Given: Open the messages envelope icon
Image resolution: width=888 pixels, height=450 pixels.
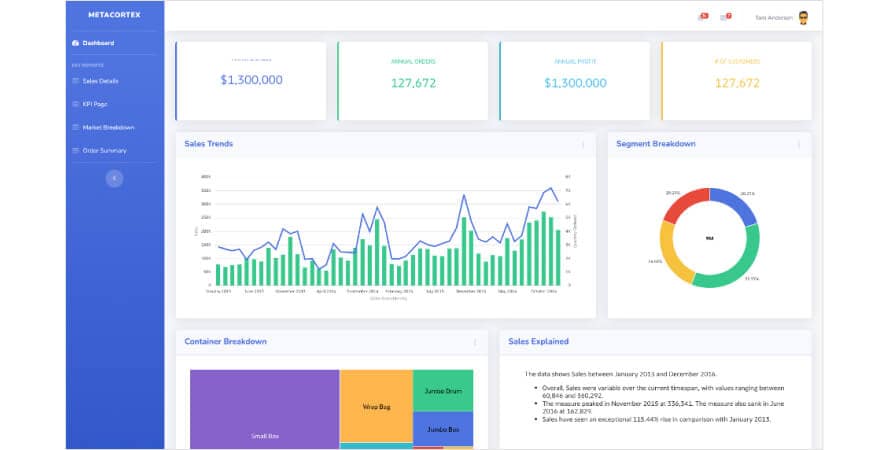Looking at the screenshot, I should (725, 17).
